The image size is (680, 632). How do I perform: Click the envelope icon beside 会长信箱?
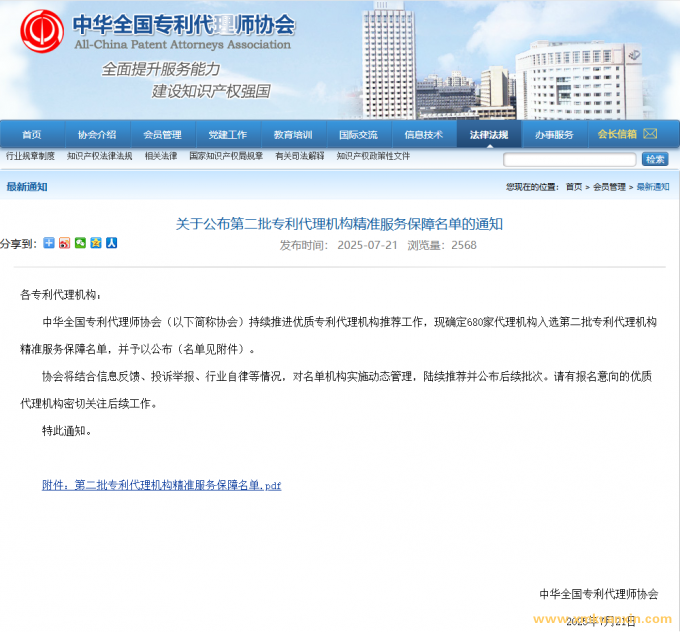click(649, 134)
